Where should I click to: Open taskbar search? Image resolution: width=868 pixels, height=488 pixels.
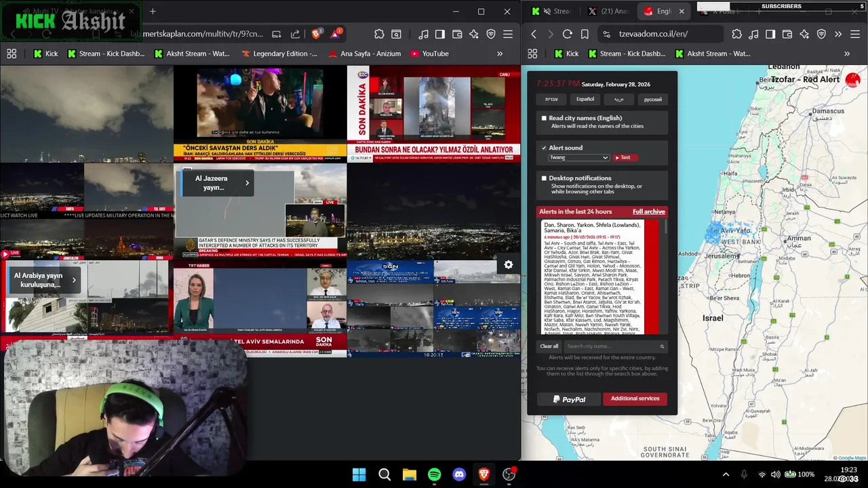384,474
